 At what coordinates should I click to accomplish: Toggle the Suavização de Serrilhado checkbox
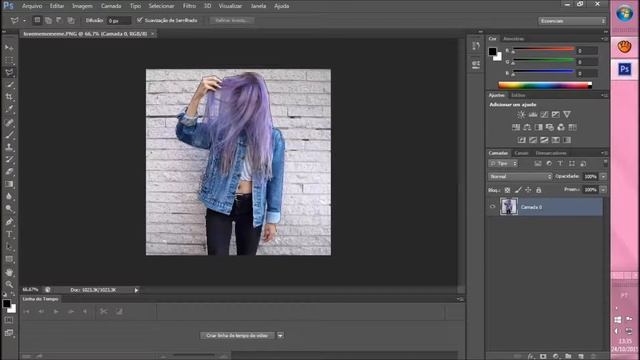[x=140, y=20]
